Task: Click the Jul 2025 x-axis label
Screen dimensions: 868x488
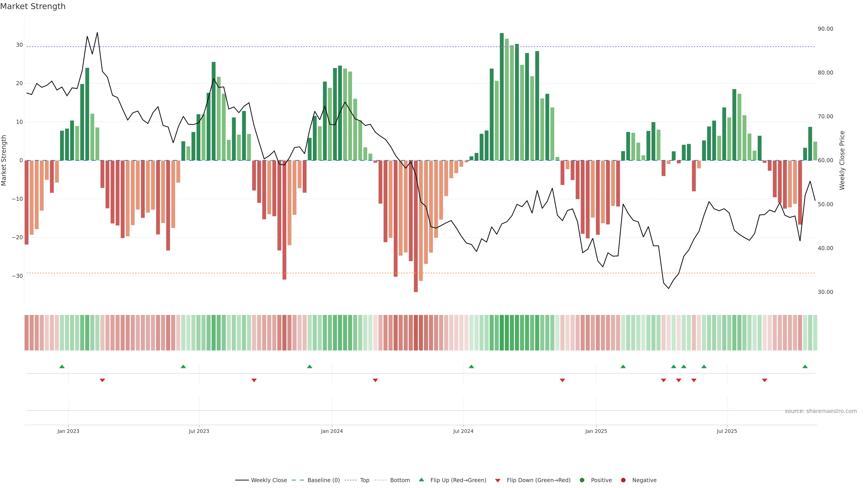Action: [x=727, y=431]
